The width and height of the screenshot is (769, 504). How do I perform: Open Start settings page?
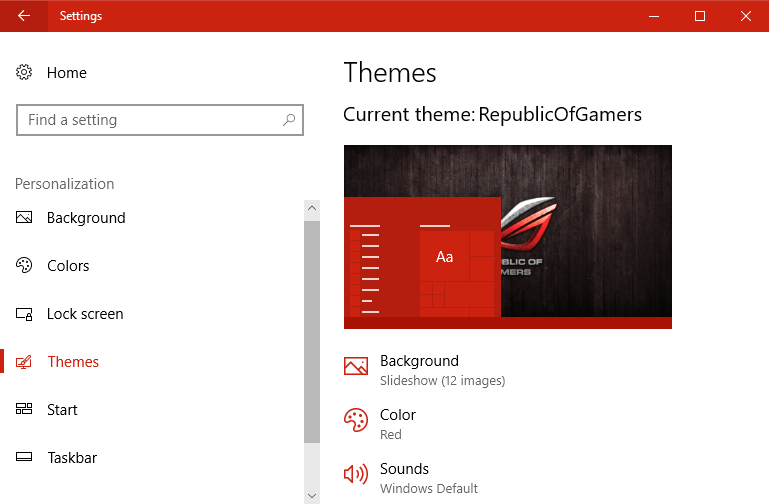(62, 410)
